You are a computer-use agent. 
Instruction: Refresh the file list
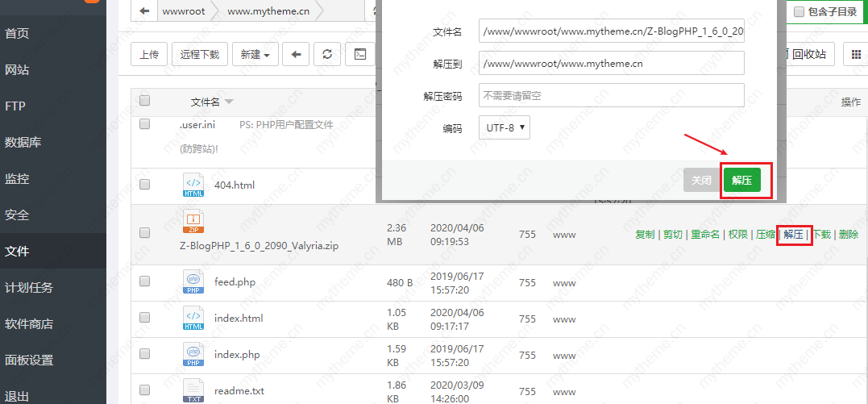click(x=326, y=54)
